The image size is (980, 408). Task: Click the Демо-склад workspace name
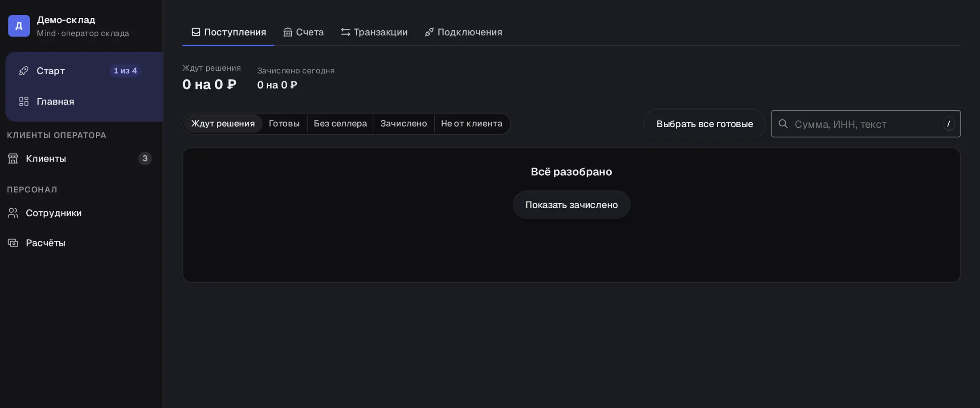[x=66, y=20]
